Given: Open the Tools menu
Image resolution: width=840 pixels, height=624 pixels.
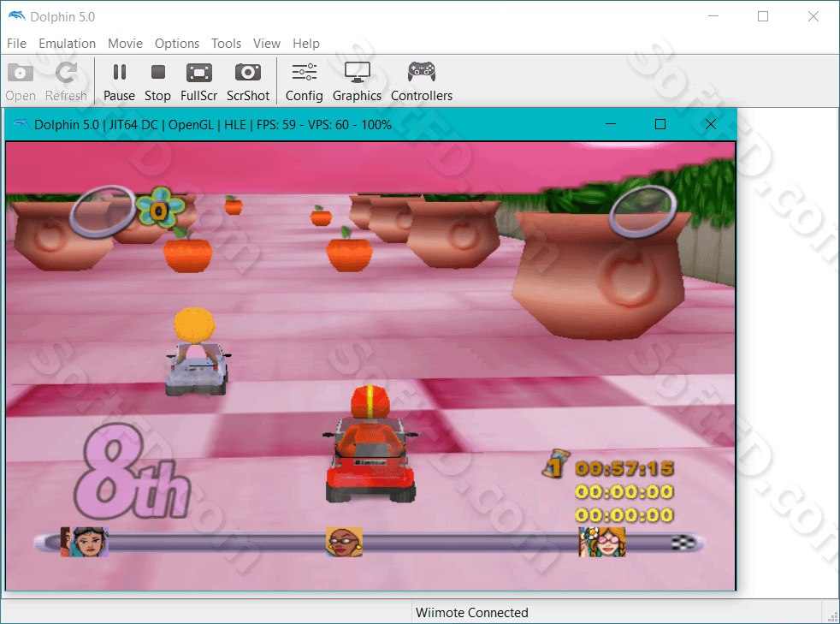Looking at the screenshot, I should (226, 44).
